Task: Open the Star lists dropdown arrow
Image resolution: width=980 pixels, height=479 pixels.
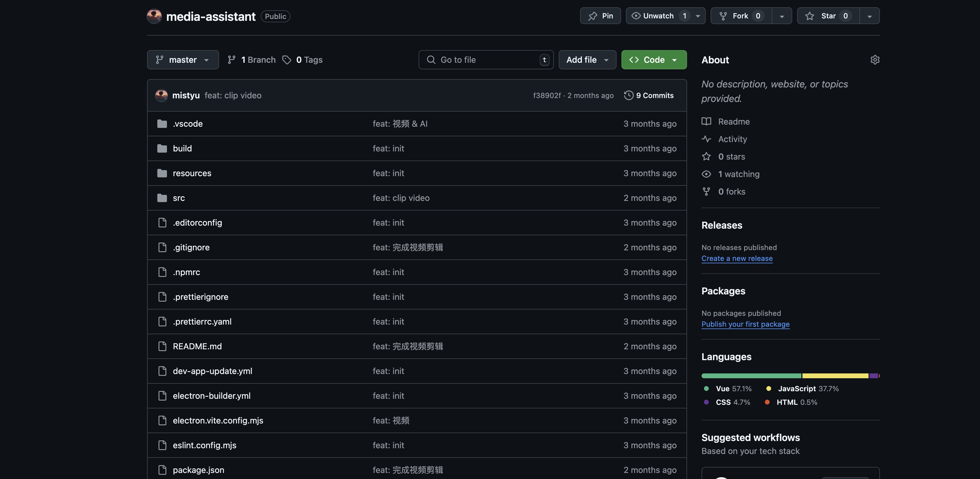Action: tap(869, 16)
